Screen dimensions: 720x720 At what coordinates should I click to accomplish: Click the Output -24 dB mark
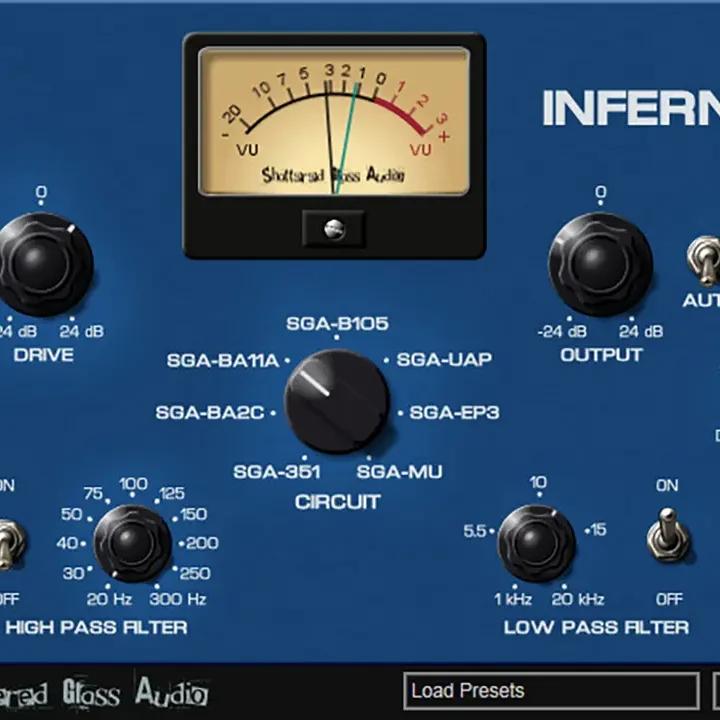tap(562, 331)
